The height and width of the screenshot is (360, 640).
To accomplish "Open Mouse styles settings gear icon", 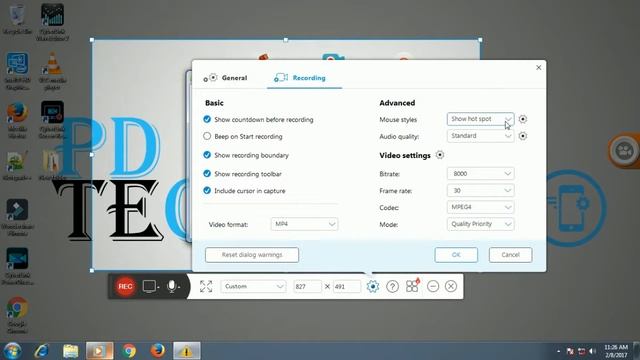I will point(523,119).
